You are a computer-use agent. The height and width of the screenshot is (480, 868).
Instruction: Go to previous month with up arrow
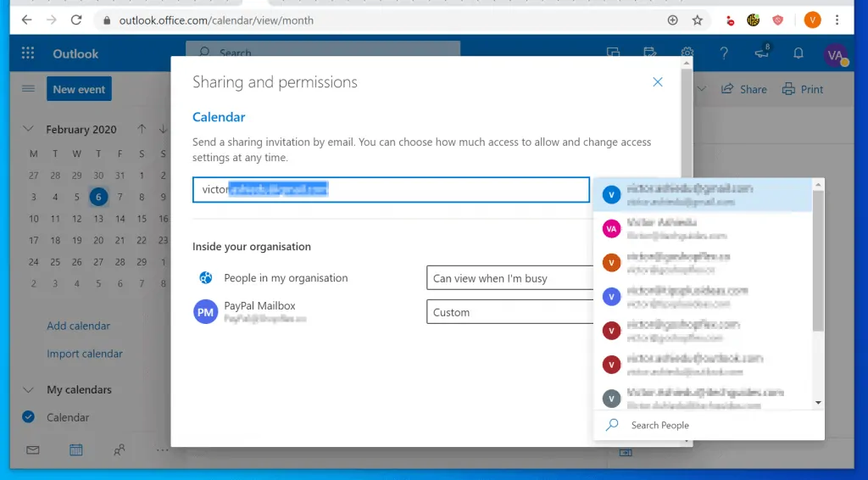coord(142,130)
